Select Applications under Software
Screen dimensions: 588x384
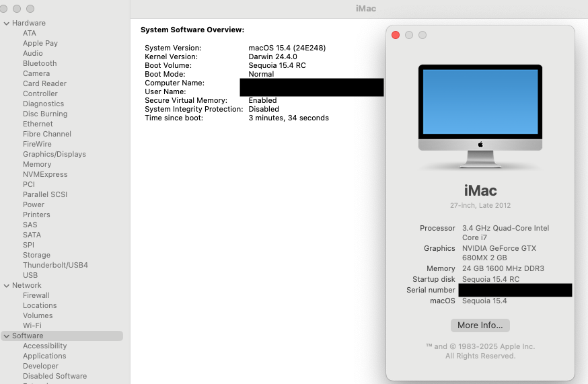[x=44, y=356]
